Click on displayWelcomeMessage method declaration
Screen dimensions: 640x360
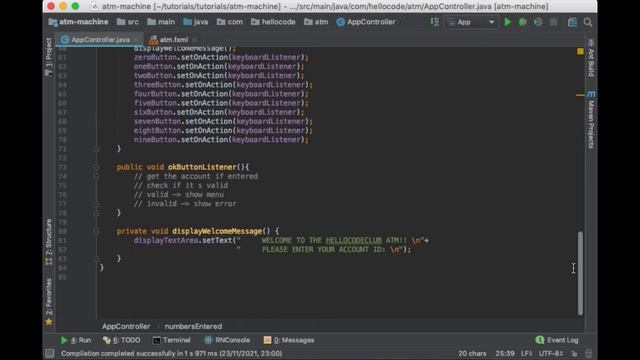tap(217, 231)
